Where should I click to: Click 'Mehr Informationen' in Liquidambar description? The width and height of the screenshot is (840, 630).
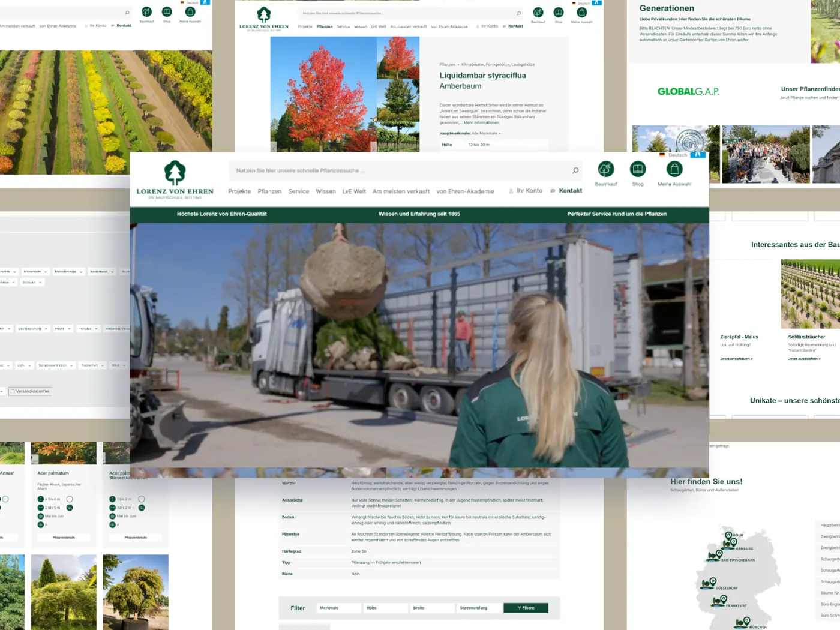[481, 122]
